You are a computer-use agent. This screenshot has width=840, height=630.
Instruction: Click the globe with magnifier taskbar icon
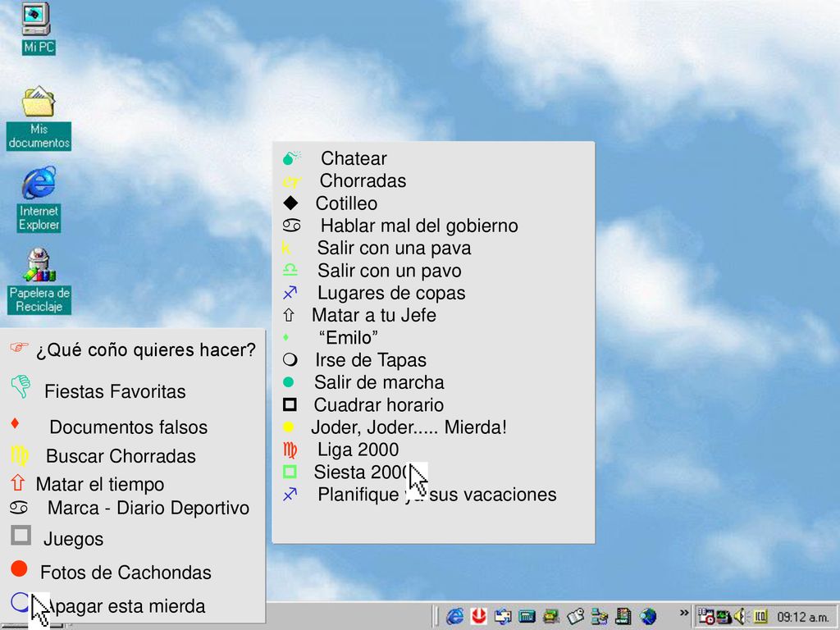coord(648,617)
